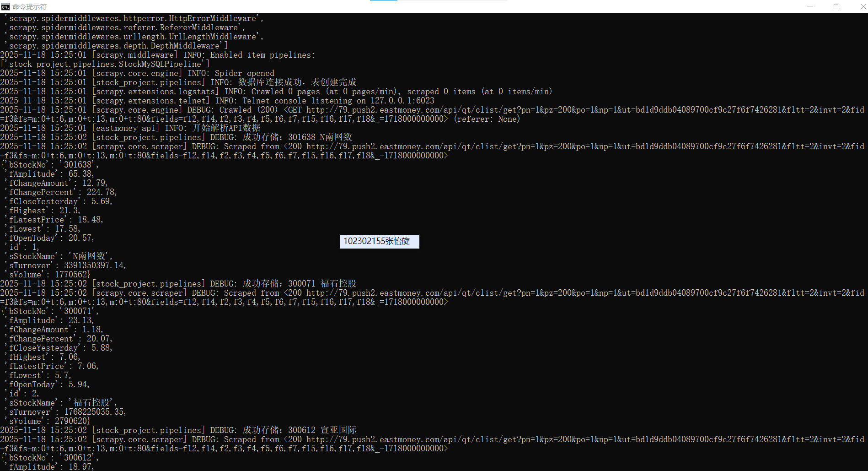Click the 'sStockName': 'N南网数' entry
The width and height of the screenshot is (868, 471).
[x=59, y=256]
